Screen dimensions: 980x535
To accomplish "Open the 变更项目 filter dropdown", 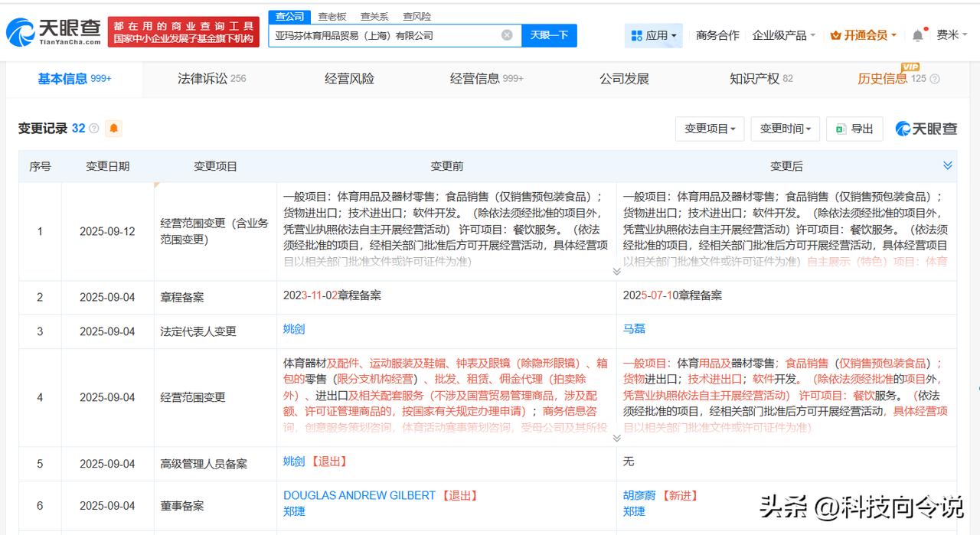I will pyautogui.click(x=710, y=129).
